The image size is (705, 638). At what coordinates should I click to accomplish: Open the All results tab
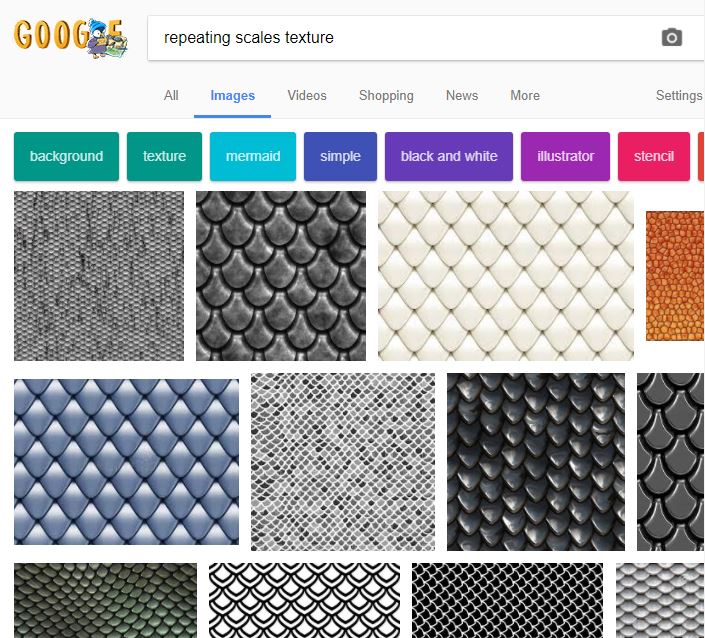[171, 96]
